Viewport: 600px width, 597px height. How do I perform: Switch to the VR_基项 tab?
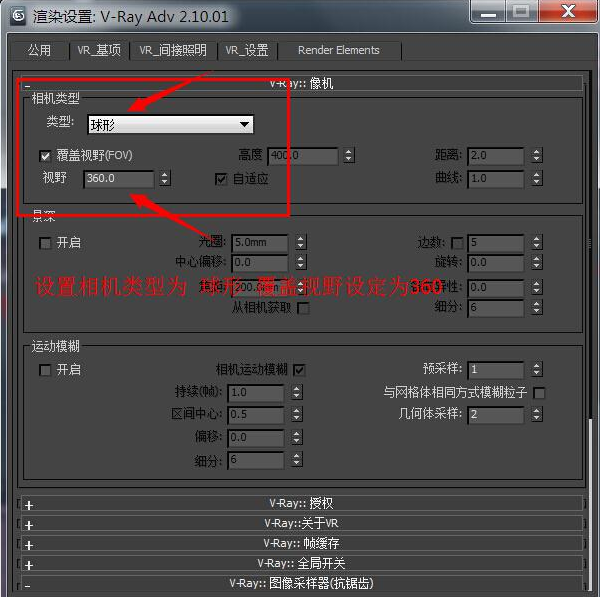coord(99,50)
